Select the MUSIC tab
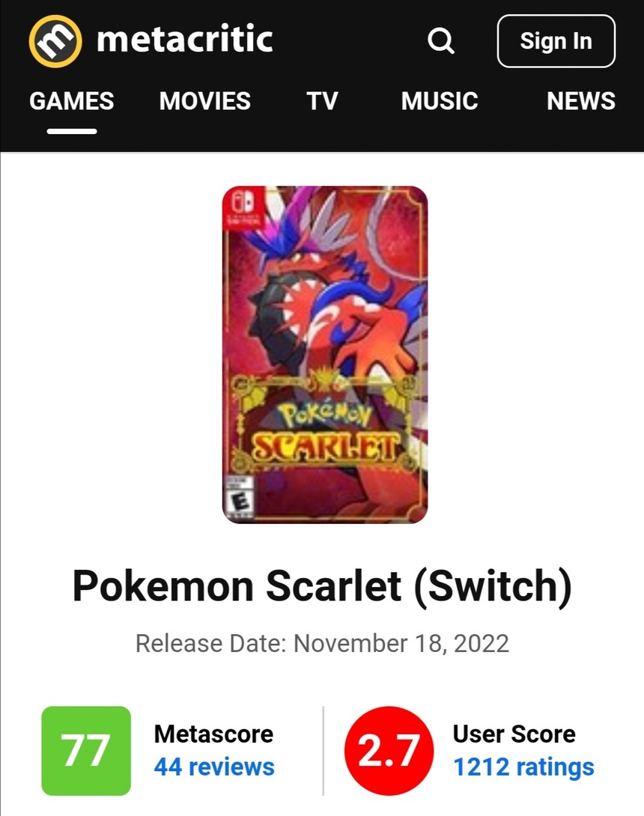This screenshot has width=644, height=816. (440, 101)
